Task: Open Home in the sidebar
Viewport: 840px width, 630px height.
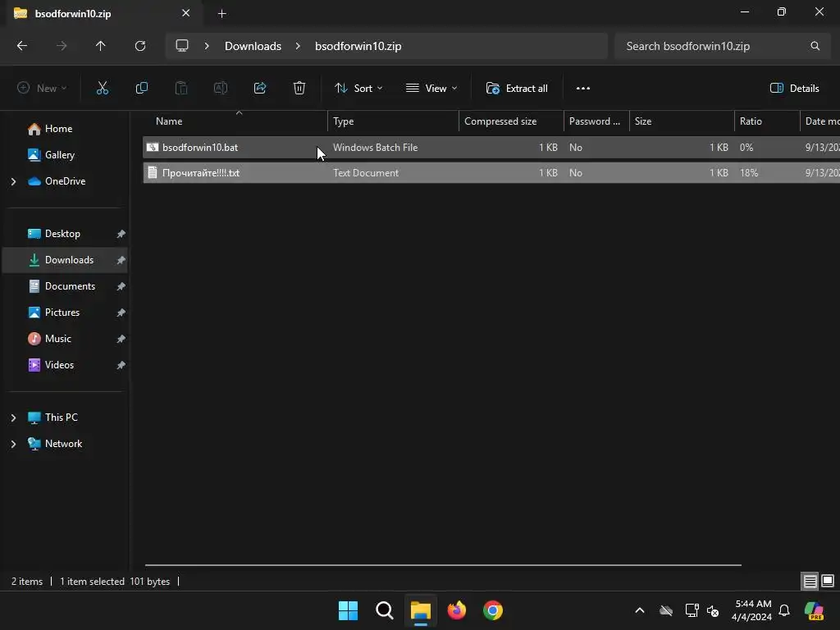Action: [58, 129]
